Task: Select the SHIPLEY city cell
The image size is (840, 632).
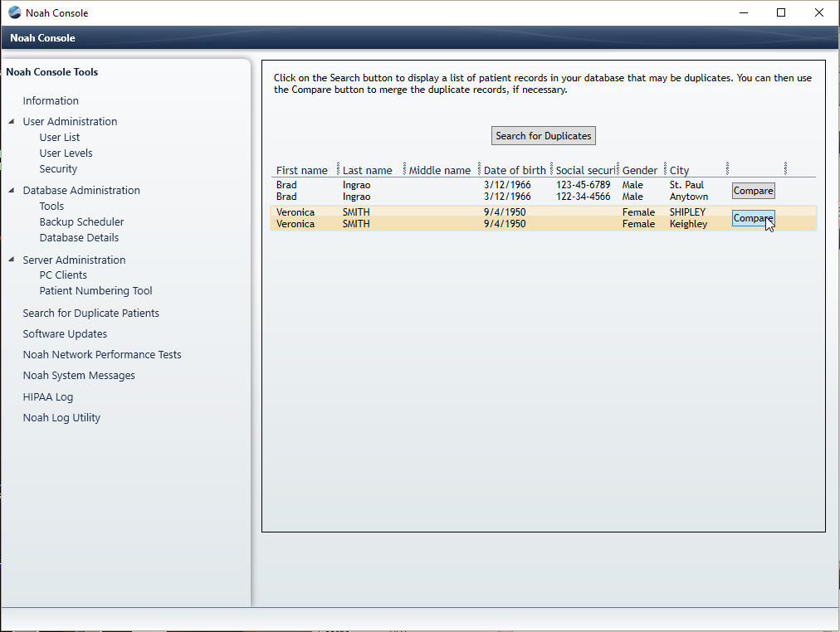Action: 687,212
